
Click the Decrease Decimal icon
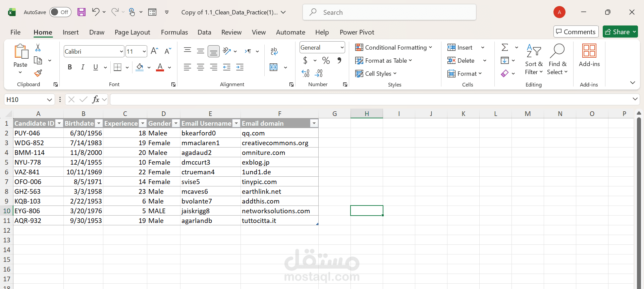pos(319,73)
